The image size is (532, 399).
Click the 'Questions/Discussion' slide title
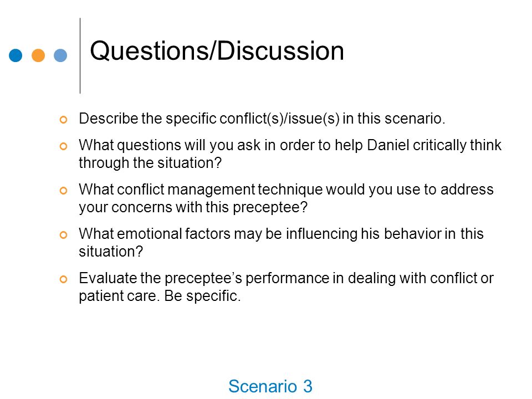[x=217, y=51]
